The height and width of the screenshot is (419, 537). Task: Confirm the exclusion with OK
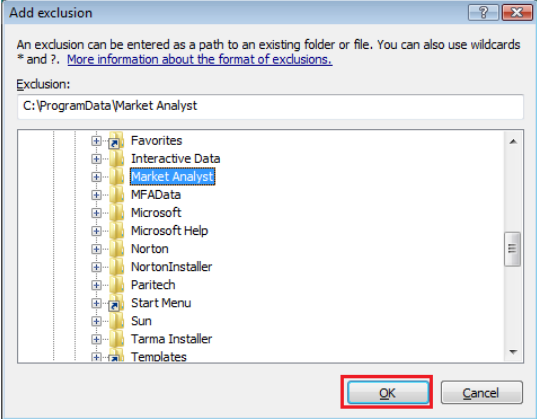pos(388,393)
